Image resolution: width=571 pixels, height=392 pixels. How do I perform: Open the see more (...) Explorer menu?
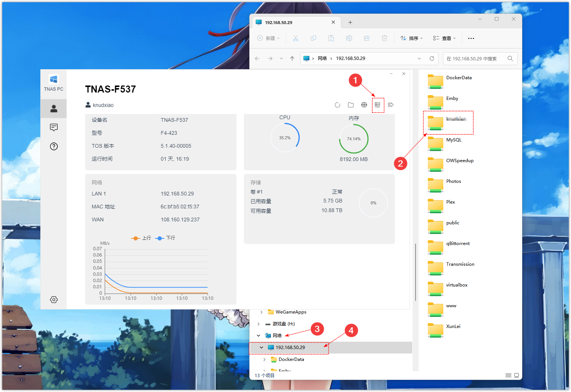pos(471,38)
